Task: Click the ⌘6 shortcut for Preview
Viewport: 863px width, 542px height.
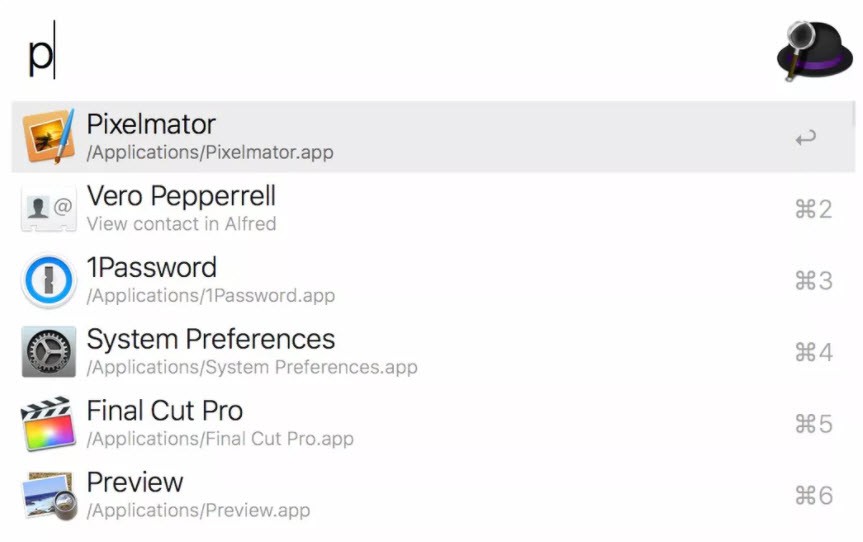Action: pyautogui.click(x=813, y=495)
